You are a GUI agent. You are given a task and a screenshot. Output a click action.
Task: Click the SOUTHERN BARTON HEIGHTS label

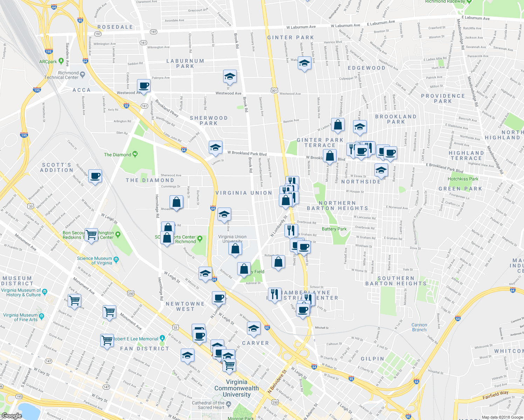click(396, 281)
